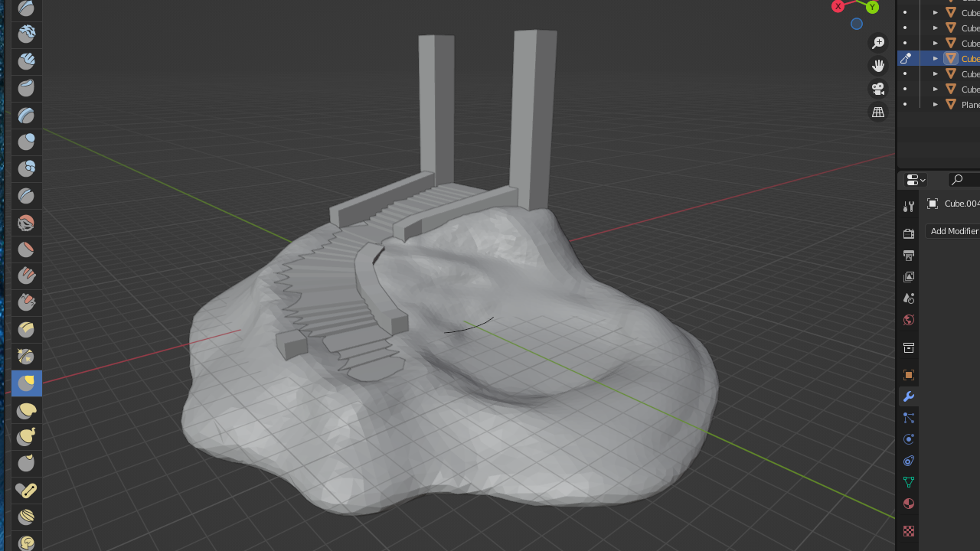Click the mode dot beside Plane
The width and height of the screenshot is (980, 551).
(905, 104)
